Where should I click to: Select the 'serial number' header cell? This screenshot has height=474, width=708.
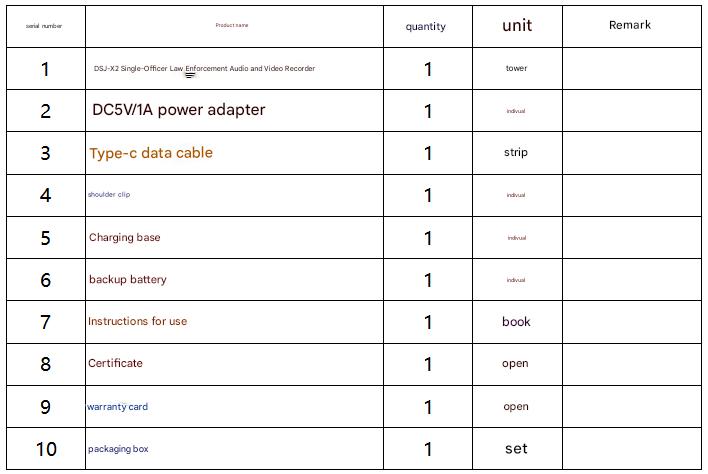tap(44, 26)
